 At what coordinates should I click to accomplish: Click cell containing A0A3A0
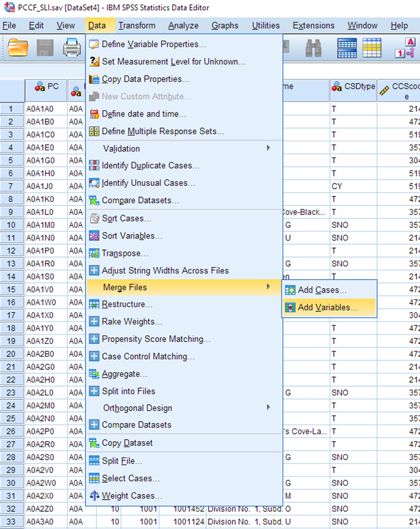[46, 521]
